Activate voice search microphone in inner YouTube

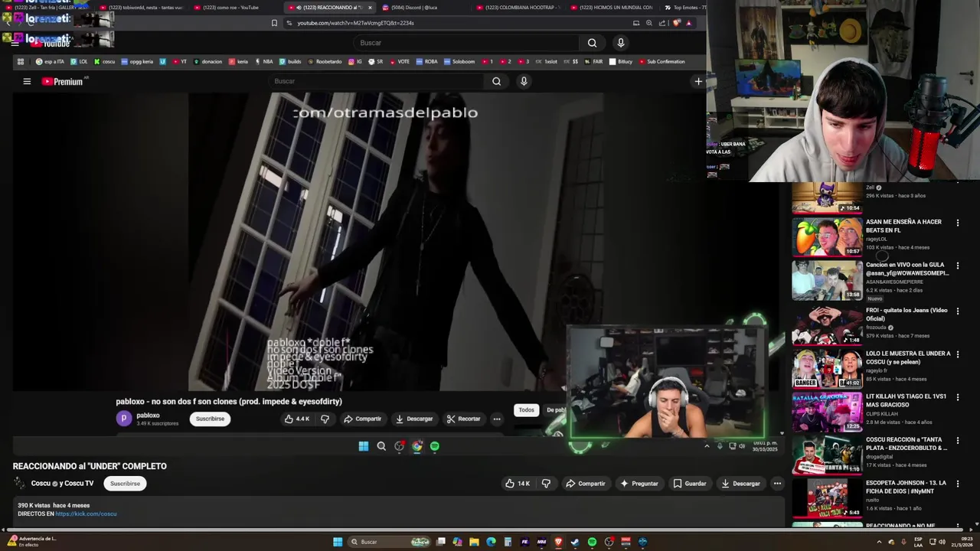524,81
